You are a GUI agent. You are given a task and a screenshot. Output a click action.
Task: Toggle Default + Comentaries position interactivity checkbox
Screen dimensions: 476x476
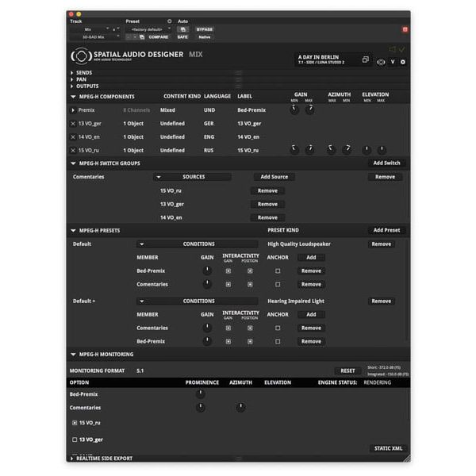click(250, 328)
